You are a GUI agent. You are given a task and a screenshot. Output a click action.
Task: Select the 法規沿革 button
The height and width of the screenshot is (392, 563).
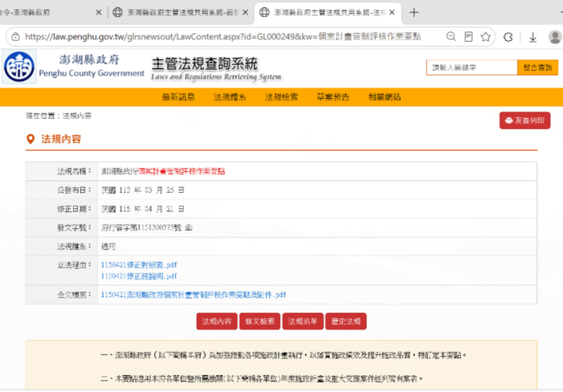coord(302,321)
